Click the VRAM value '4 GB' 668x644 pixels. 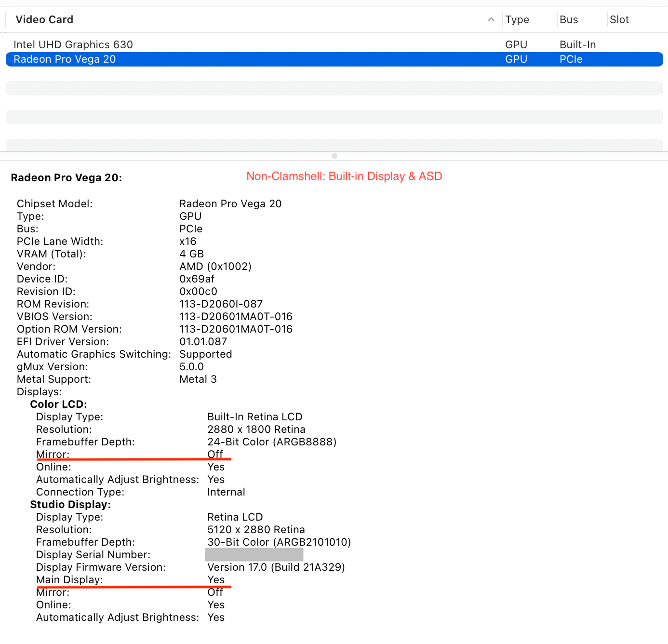[192, 254]
